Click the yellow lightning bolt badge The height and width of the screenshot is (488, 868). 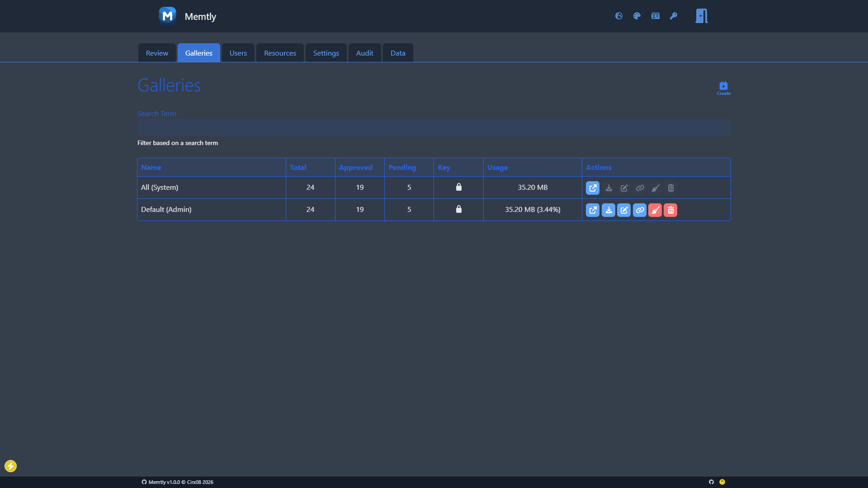(10, 466)
